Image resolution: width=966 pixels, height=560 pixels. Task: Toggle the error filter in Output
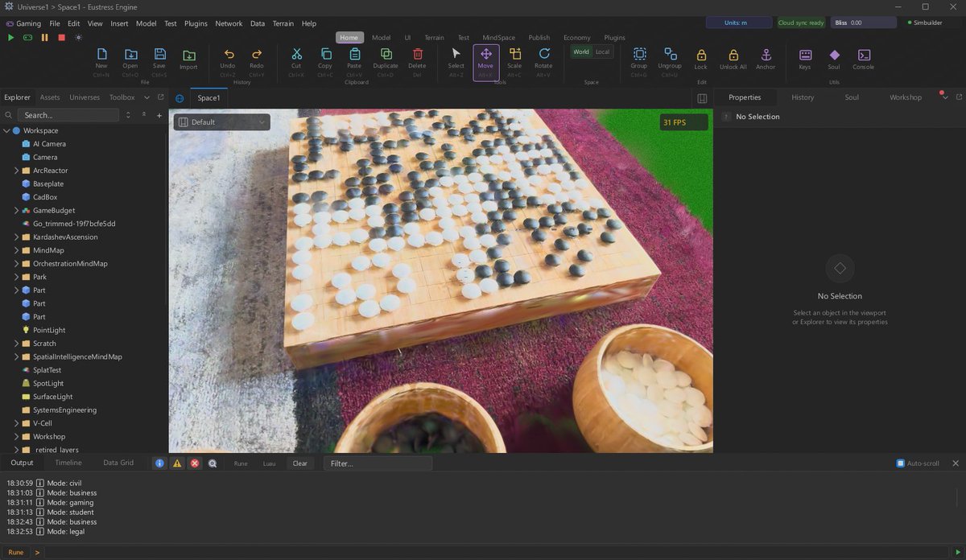pyautogui.click(x=195, y=463)
